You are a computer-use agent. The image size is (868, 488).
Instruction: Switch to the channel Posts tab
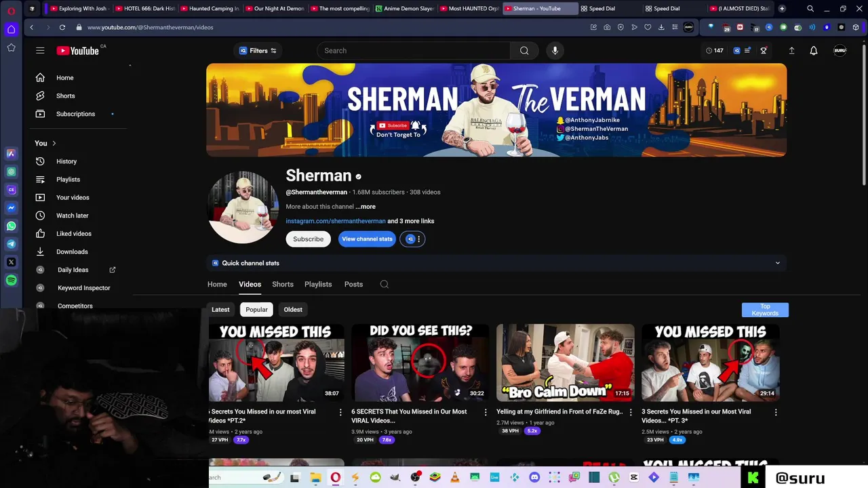(x=353, y=284)
